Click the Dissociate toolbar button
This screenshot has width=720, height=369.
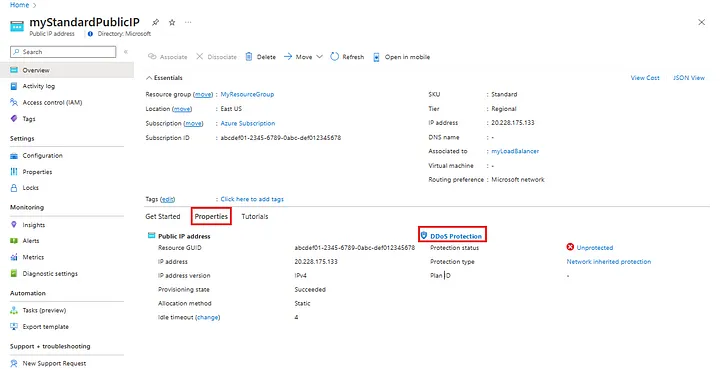(216, 57)
